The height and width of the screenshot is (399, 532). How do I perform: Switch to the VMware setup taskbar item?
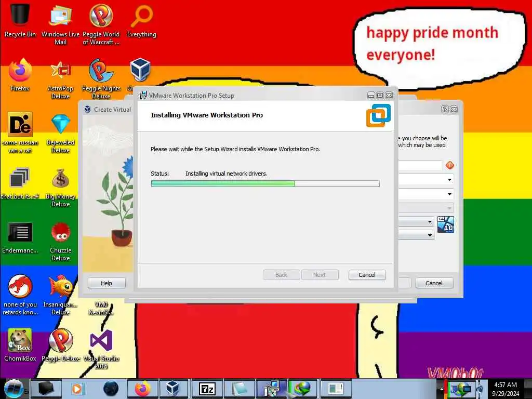pos(271,389)
